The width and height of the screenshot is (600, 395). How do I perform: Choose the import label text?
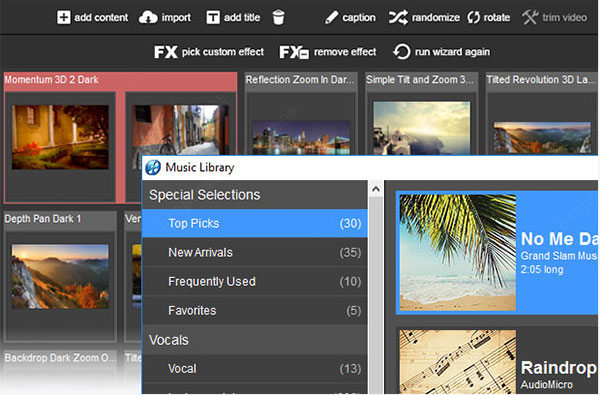(x=176, y=18)
